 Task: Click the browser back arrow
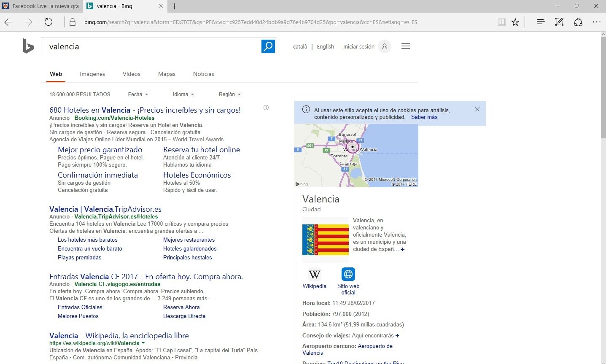pos(8,22)
